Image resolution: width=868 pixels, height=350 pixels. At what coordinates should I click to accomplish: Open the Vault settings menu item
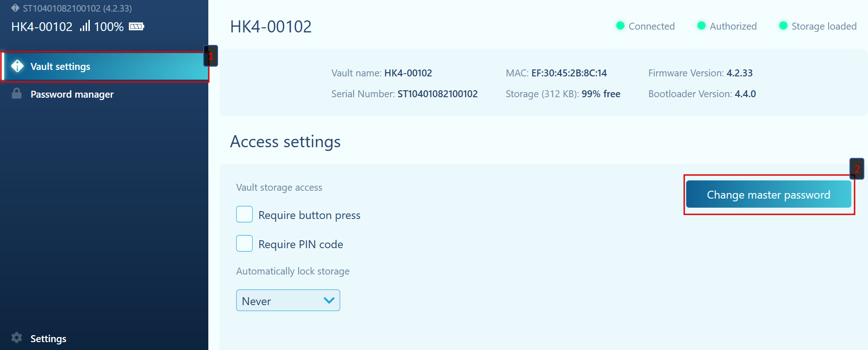60,67
